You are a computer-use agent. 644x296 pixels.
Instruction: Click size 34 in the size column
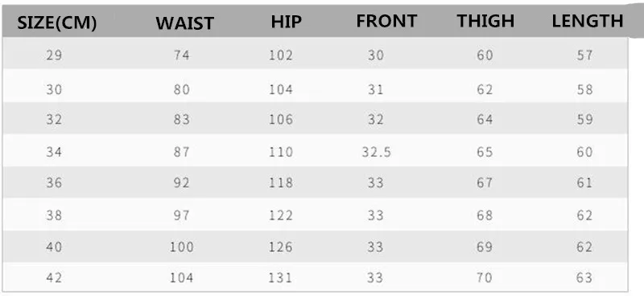click(54, 152)
